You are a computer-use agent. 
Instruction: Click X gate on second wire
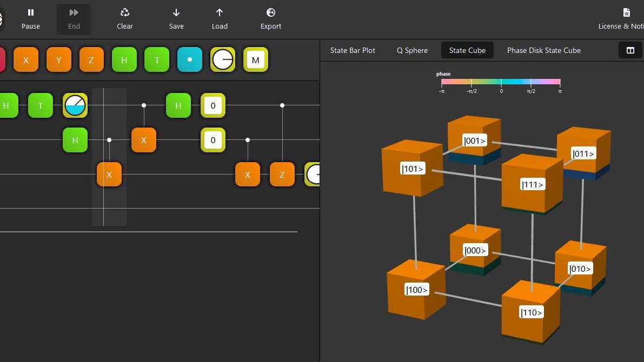click(x=144, y=140)
